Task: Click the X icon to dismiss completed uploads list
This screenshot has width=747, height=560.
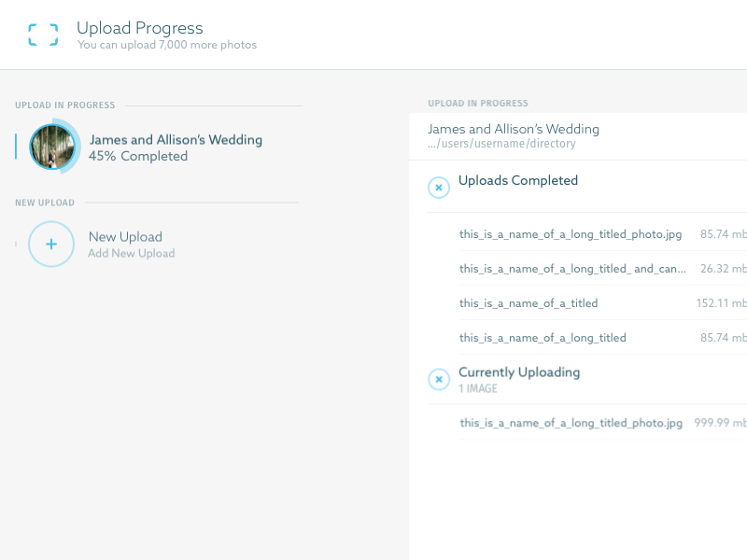Action: pyautogui.click(x=439, y=188)
